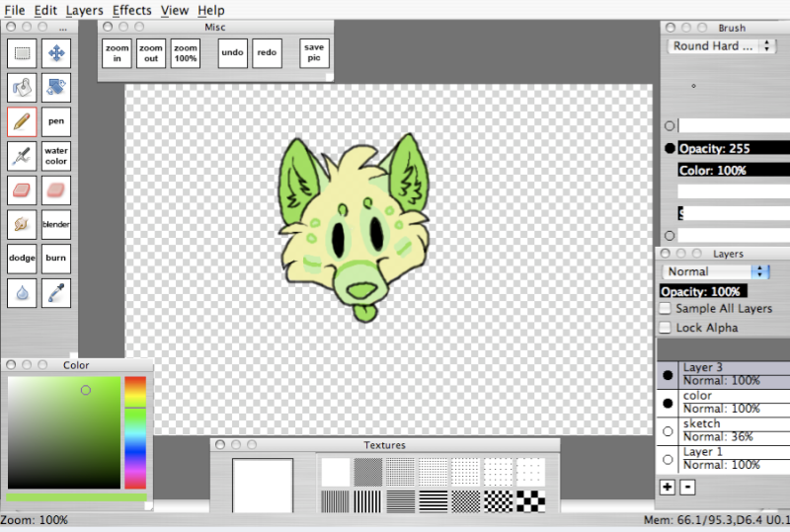Toggle the Lock Alpha checkbox

(x=666, y=328)
